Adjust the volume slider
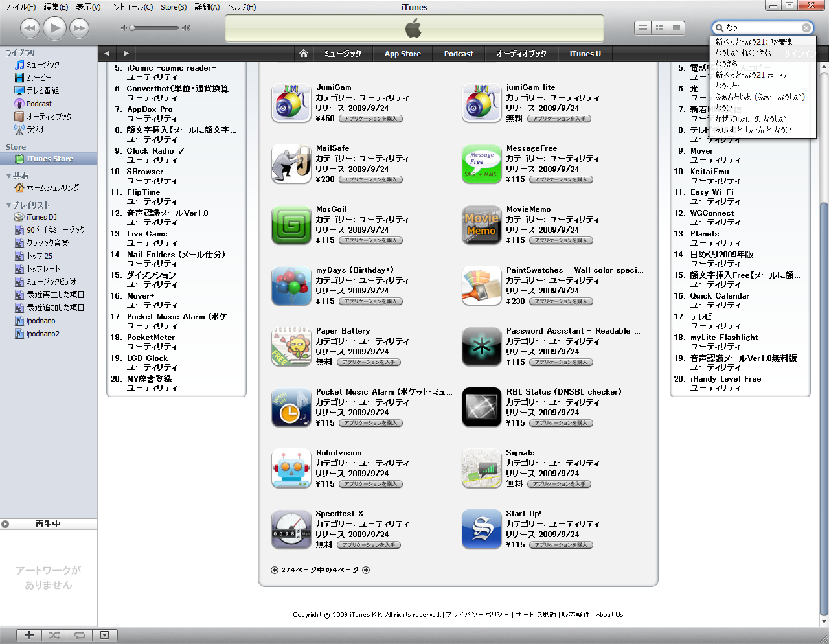The image size is (829, 644). pos(155,28)
